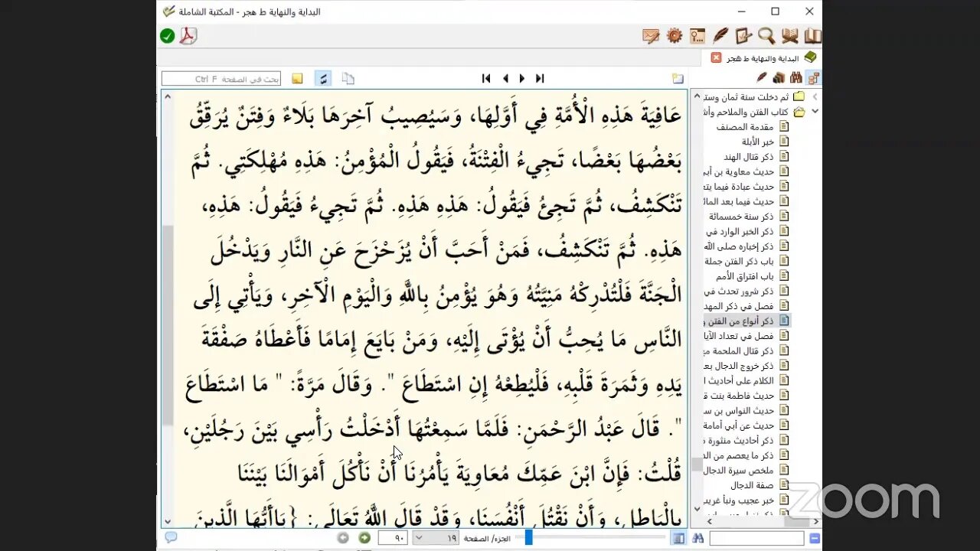The image size is (980, 551).
Task: Click the reading pane vertical scrollbar thumb
Action: pos(168,325)
